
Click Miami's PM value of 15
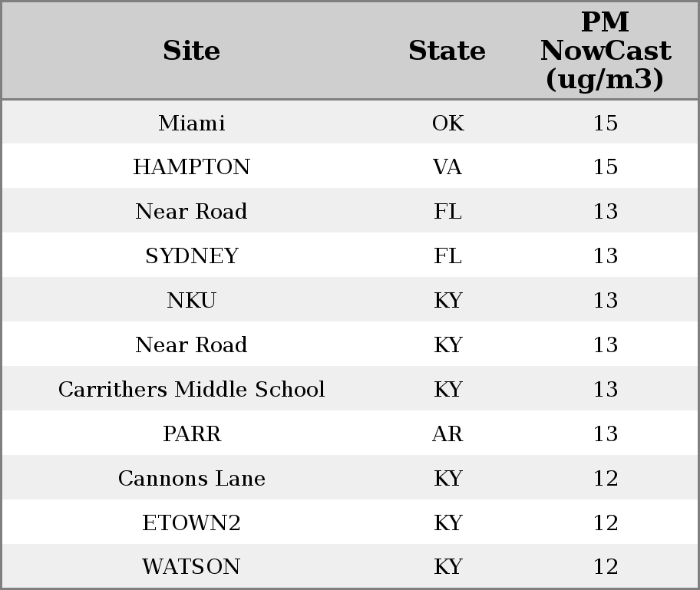(606, 123)
